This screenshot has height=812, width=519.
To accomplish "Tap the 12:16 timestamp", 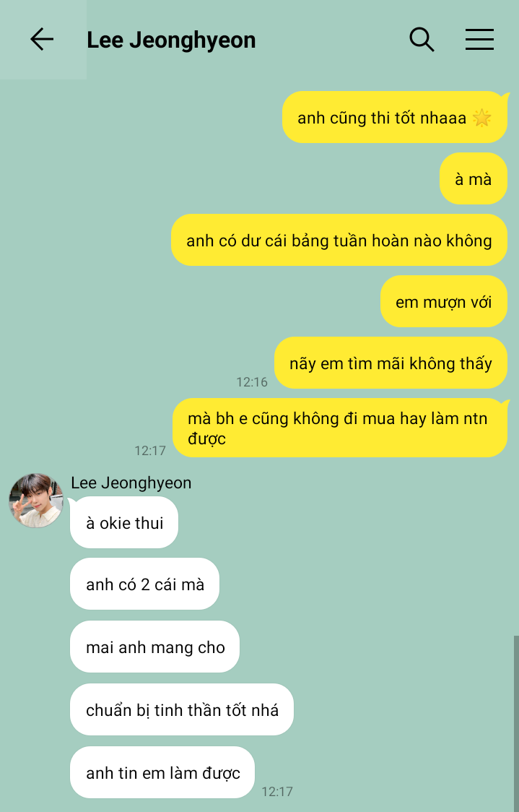I will [252, 382].
